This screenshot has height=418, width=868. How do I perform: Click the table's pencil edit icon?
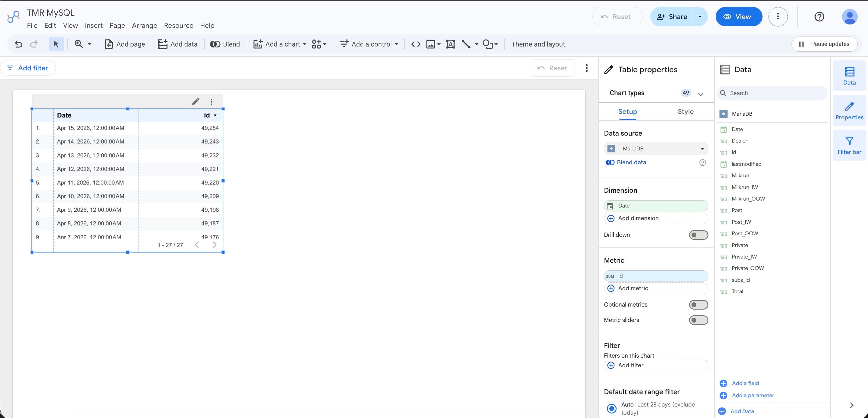(x=196, y=101)
